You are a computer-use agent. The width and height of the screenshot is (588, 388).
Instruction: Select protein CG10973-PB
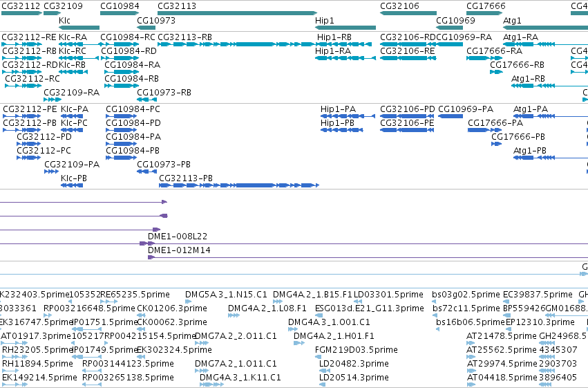(146, 172)
